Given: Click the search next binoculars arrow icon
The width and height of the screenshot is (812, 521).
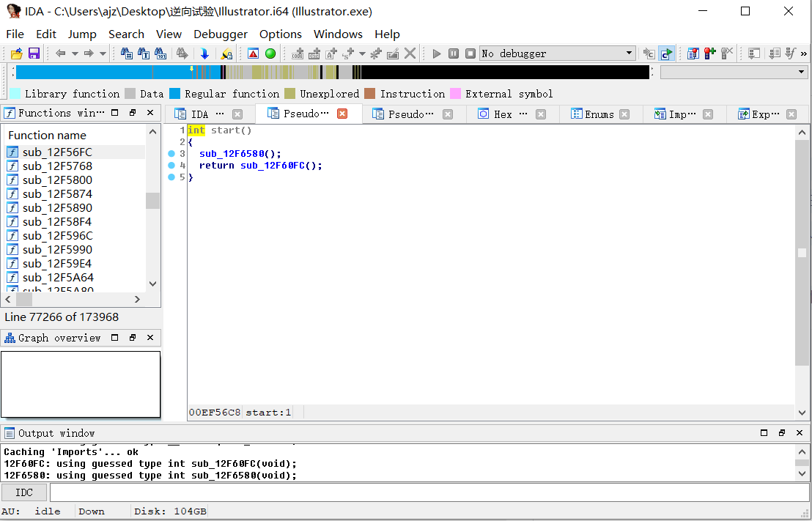Looking at the screenshot, I should pyautogui.click(x=182, y=53).
